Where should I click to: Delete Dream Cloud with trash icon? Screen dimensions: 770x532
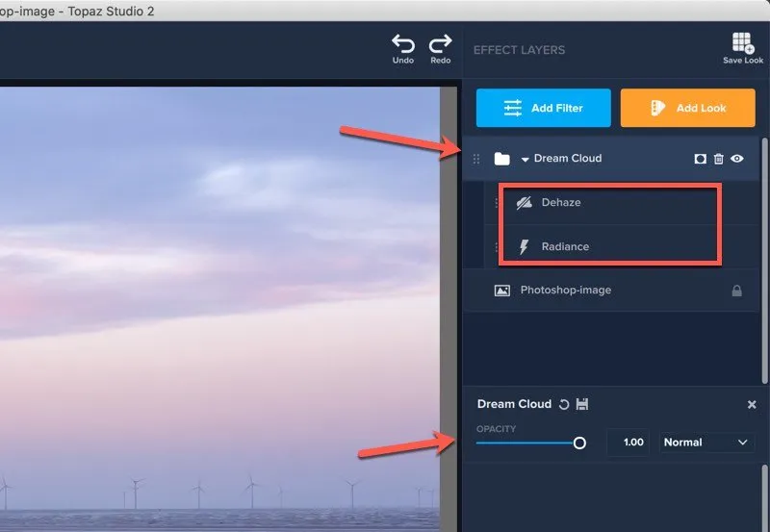click(718, 159)
